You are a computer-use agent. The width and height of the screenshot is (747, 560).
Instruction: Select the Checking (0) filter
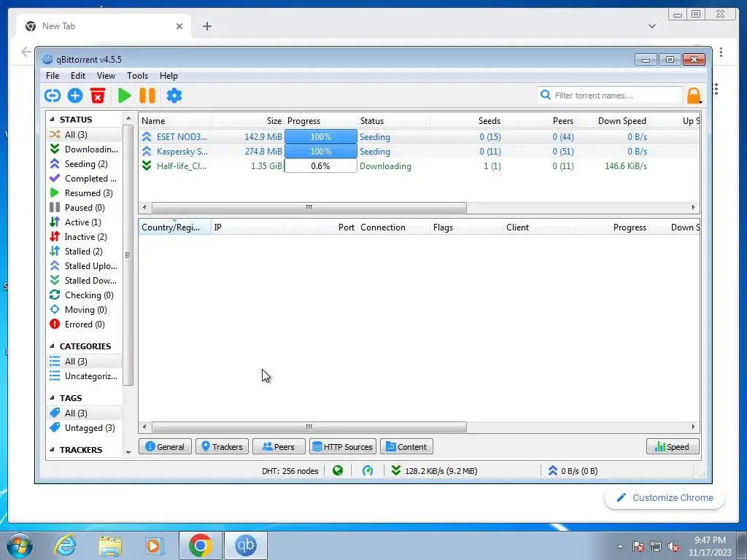click(x=85, y=295)
